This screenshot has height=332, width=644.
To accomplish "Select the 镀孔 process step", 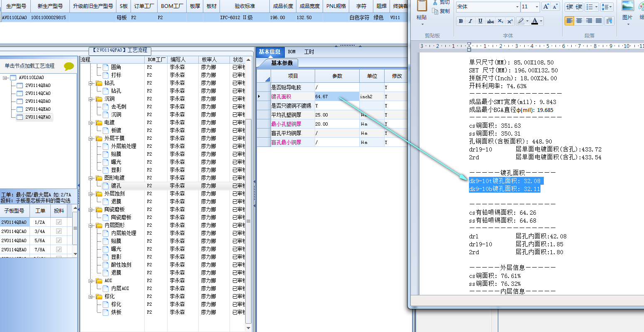I will [116, 186].
